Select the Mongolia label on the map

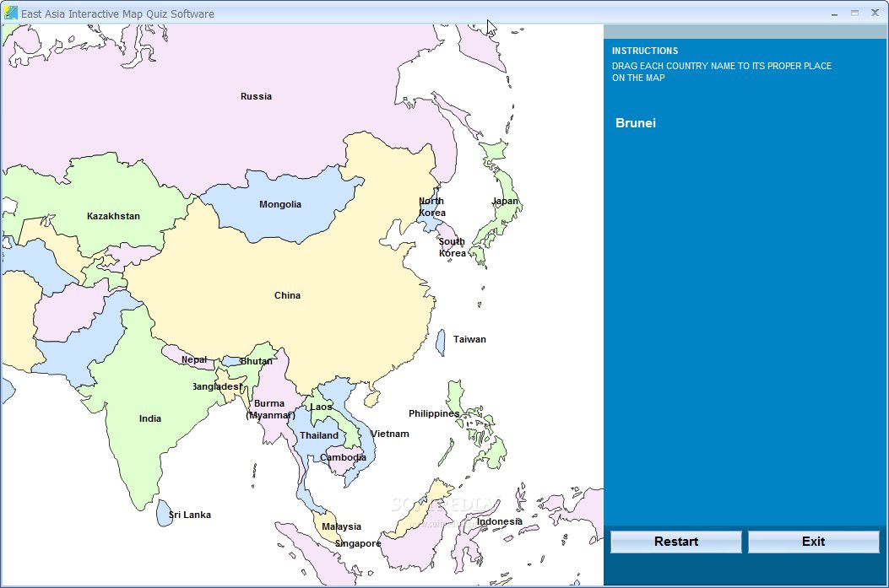(280, 204)
